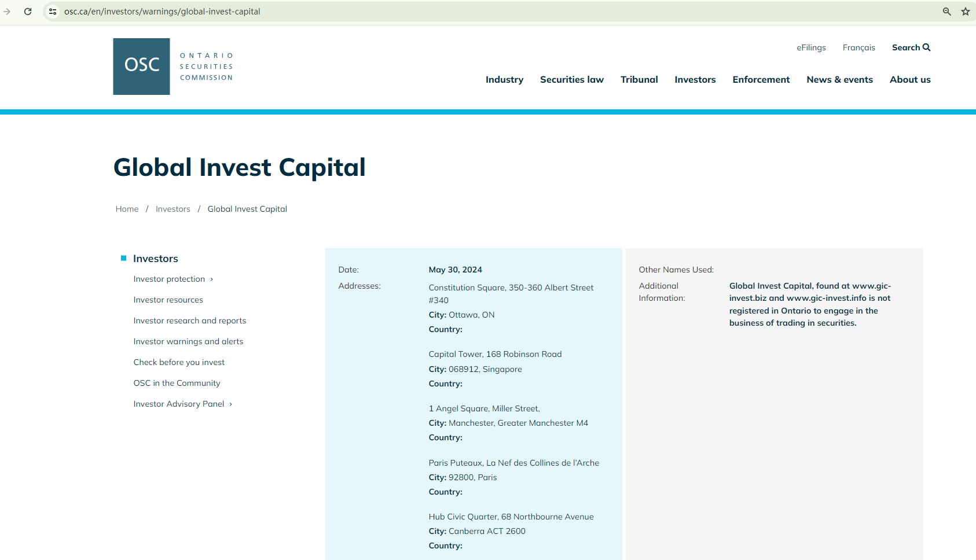
Task: Click the Canberra ACT 2600 city line
Action: click(x=477, y=531)
